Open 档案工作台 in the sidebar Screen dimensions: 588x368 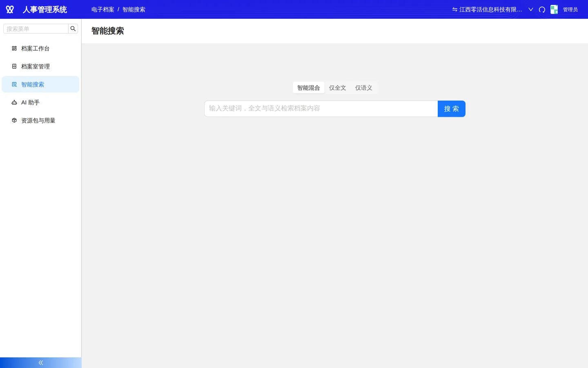(40, 48)
